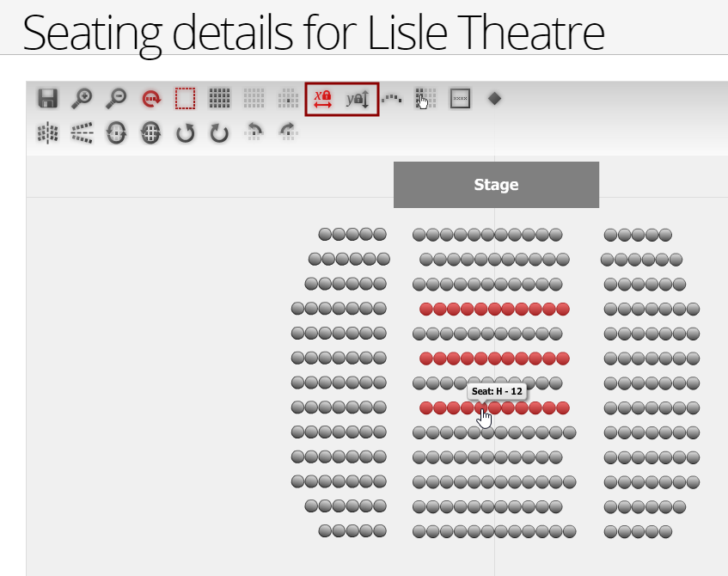Screen dimensions: 728x576
Task: Toggle the X-axis lock
Action: [323, 99]
